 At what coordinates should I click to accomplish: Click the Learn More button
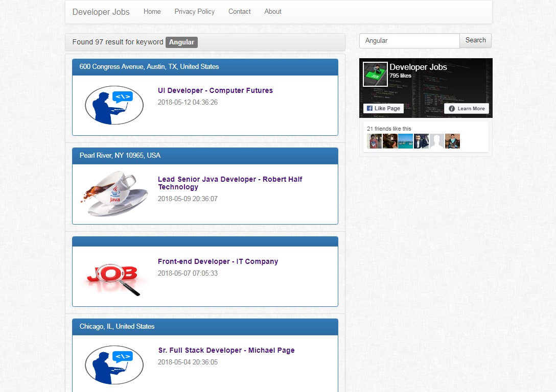467,108
